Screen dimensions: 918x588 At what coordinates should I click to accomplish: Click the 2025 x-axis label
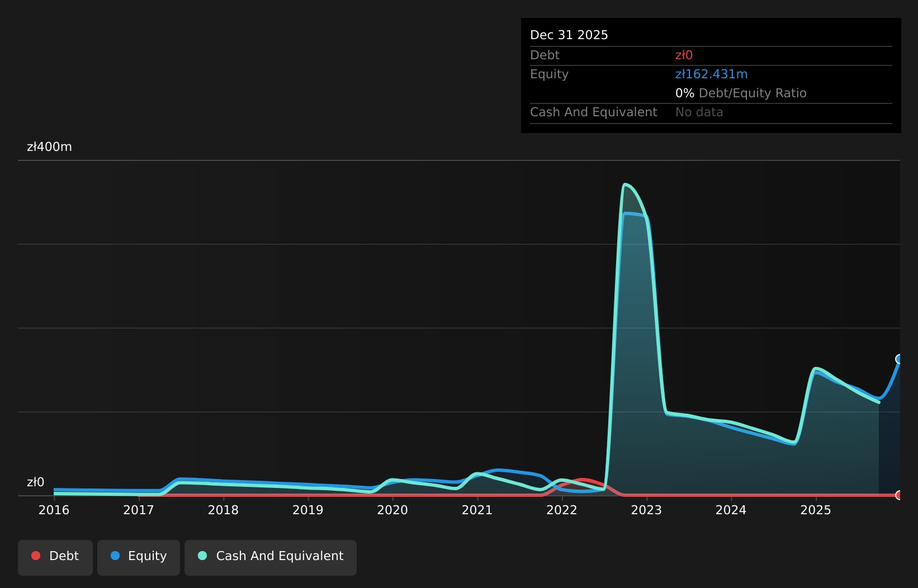point(816,510)
